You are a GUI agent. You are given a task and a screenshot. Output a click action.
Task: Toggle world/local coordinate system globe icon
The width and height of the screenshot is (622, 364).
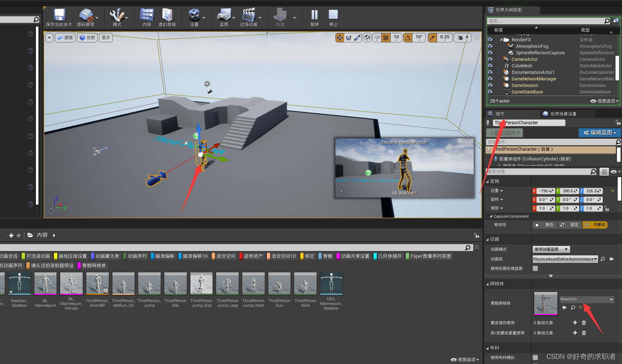pos(367,37)
